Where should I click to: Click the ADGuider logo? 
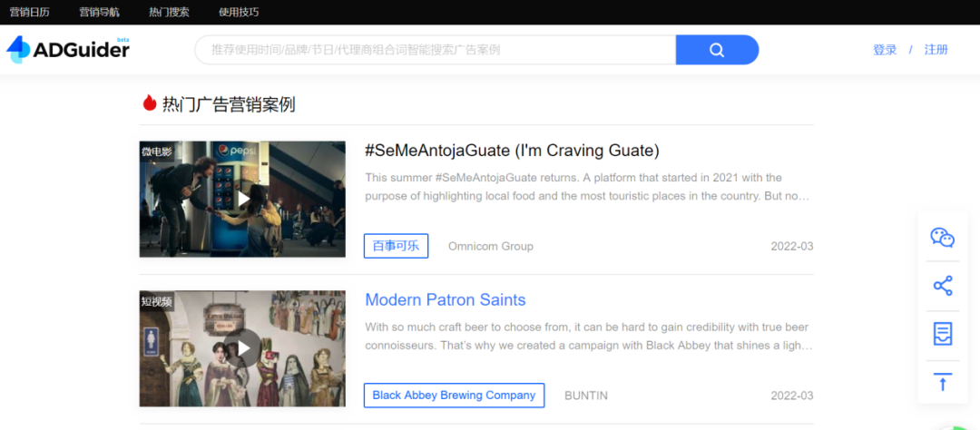click(x=68, y=49)
